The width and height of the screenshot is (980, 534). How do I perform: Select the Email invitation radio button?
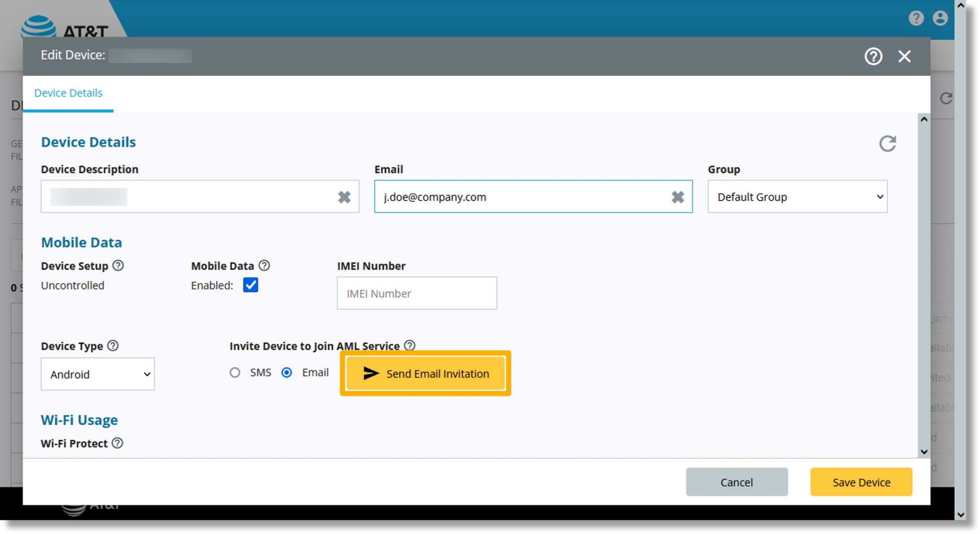click(x=287, y=373)
